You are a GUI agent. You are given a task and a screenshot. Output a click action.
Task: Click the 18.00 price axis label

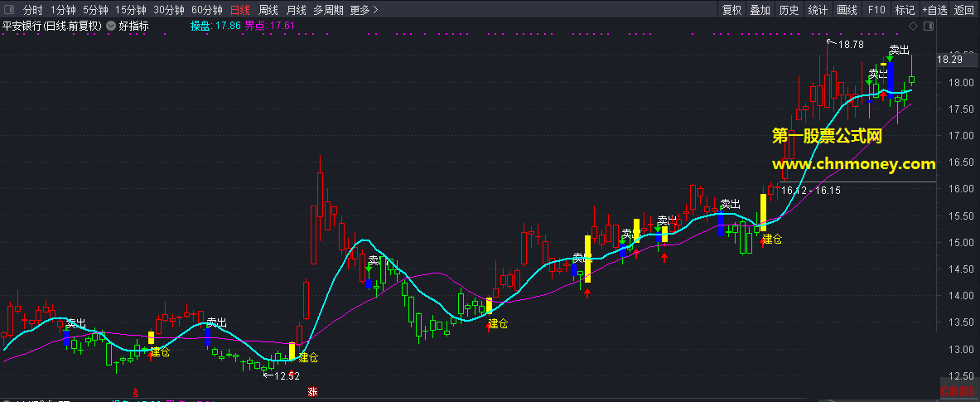point(959,82)
